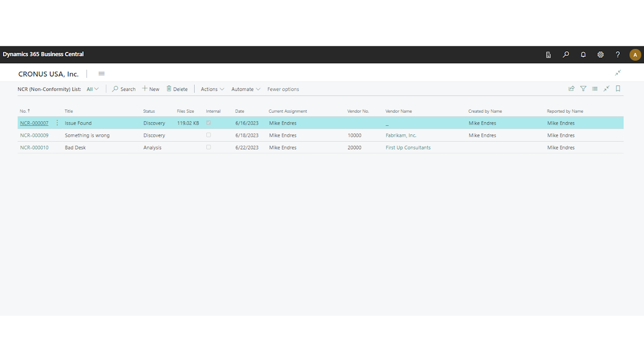Viewport: 644px width, 362px height.
Task: Click Dynamics 365 Business Central title
Action: (43, 54)
